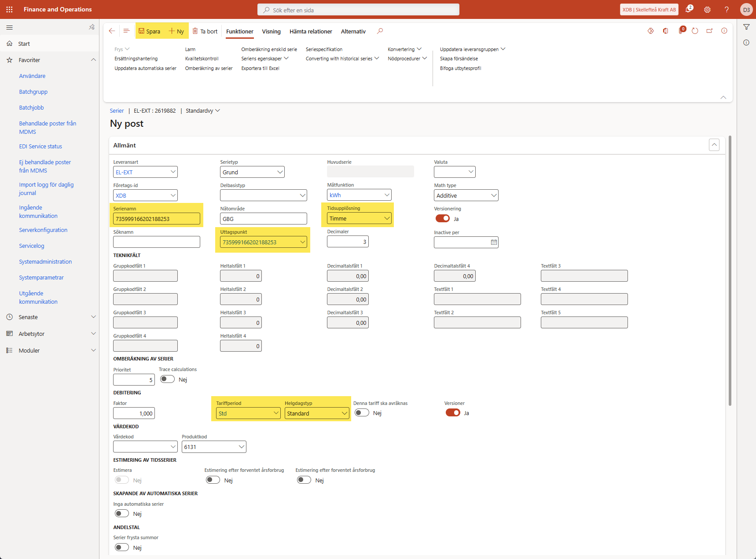Image resolution: width=756 pixels, height=559 pixels.
Task: Turn off the Versionering toggle
Action: click(x=442, y=219)
